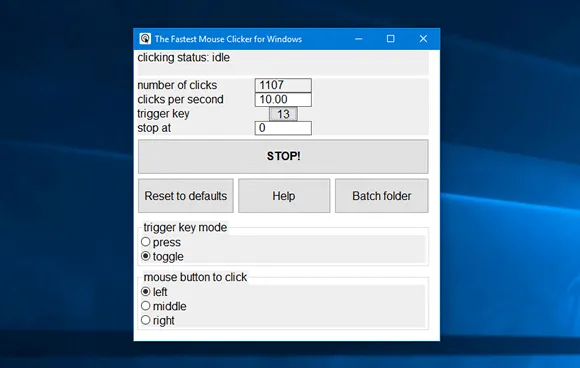
Task: Click the window title text
Action: click(228, 39)
